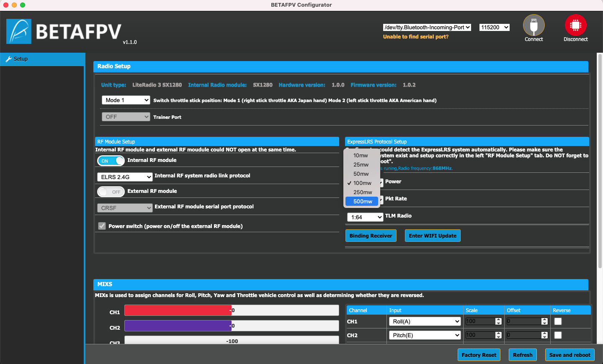Viewport: 603px width, 364px height.
Task: Click the v1.1.0 version label
Action: 130,42
